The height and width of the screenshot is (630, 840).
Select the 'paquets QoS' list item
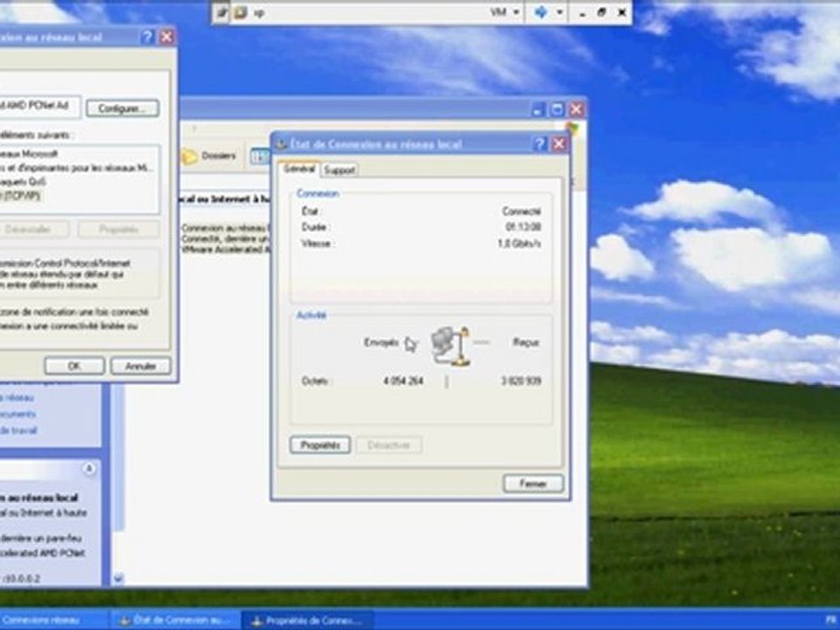[x=23, y=182]
